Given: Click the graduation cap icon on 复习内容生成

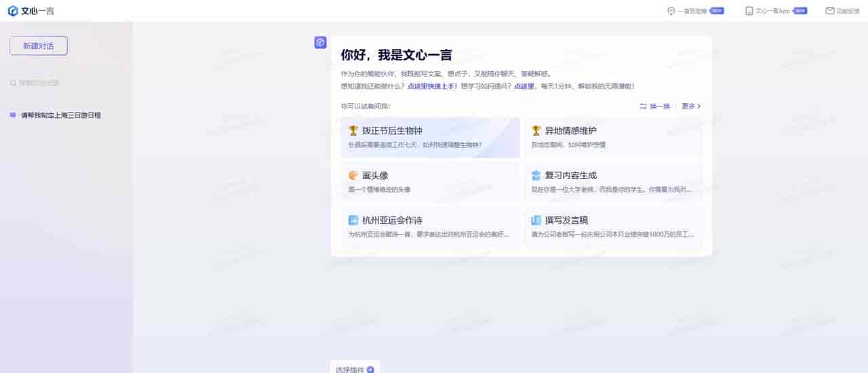Looking at the screenshot, I should [x=536, y=175].
